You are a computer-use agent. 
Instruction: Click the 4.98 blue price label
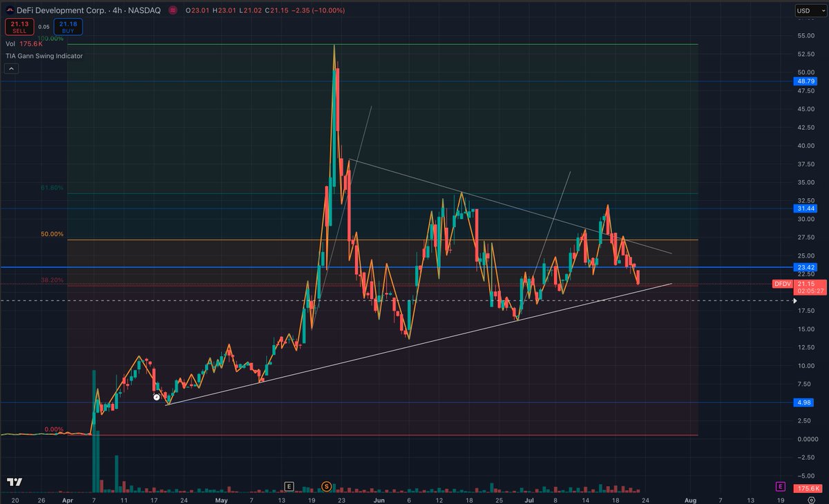pos(805,403)
